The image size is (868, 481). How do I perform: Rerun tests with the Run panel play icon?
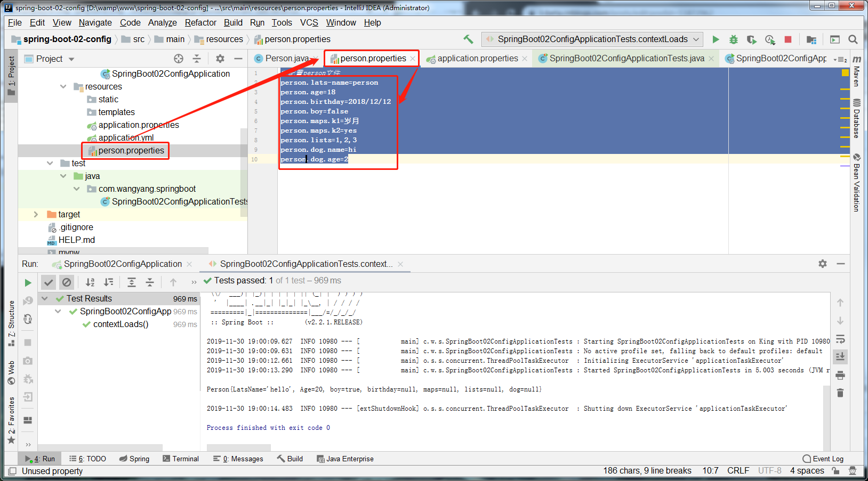click(28, 283)
